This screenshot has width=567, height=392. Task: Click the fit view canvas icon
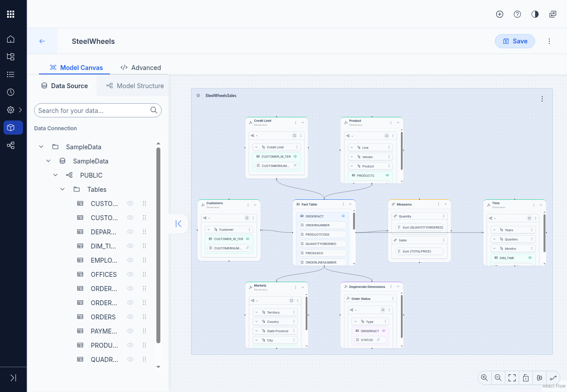[512, 378]
